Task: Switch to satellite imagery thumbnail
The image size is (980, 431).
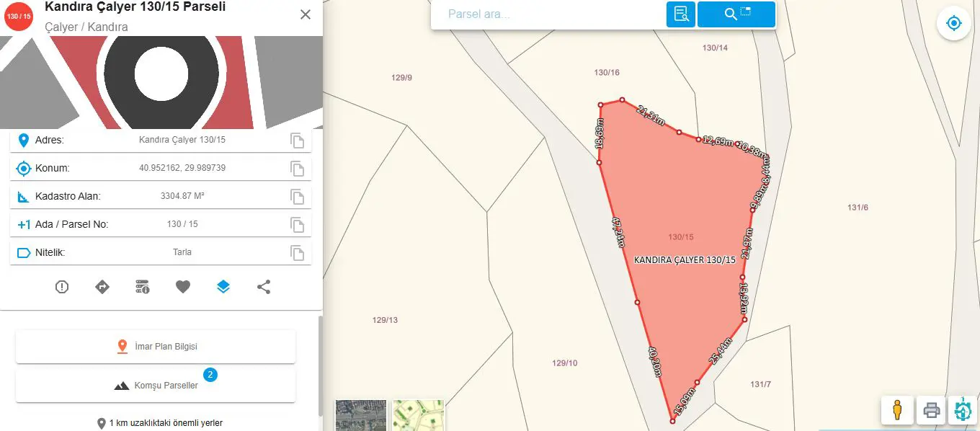Action: [361, 415]
